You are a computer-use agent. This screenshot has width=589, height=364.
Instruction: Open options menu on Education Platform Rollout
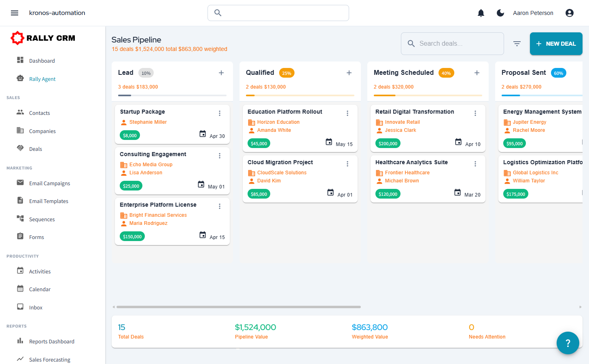click(x=347, y=113)
